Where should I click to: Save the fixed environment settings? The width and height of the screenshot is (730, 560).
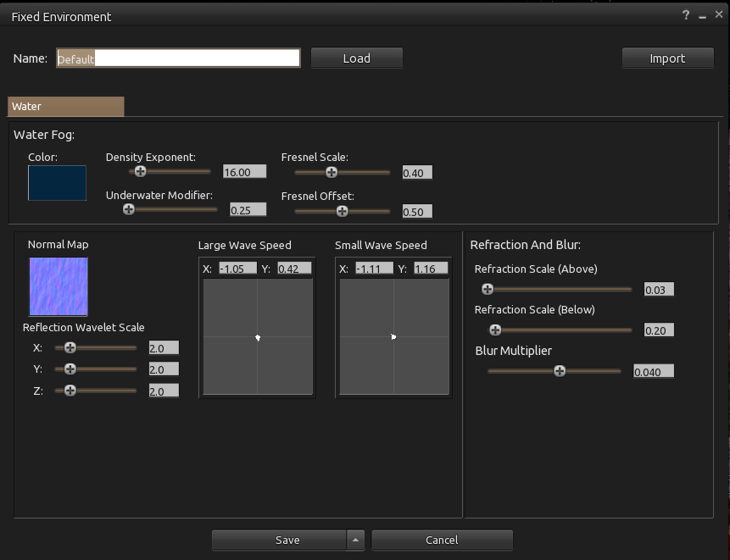coord(287,540)
